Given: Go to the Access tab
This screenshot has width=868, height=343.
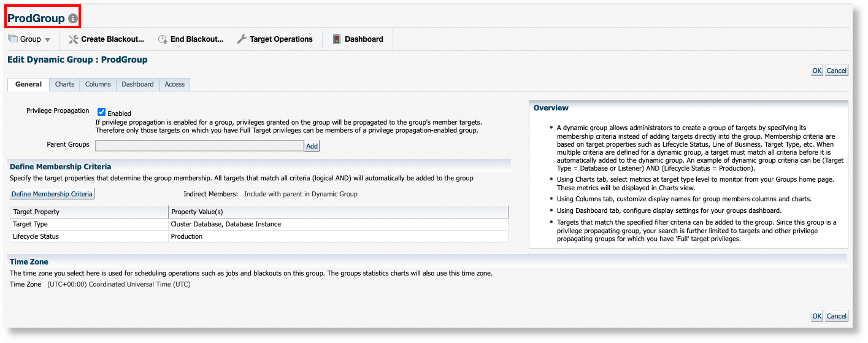Looking at the screenshot, I should tap(175, 84).
